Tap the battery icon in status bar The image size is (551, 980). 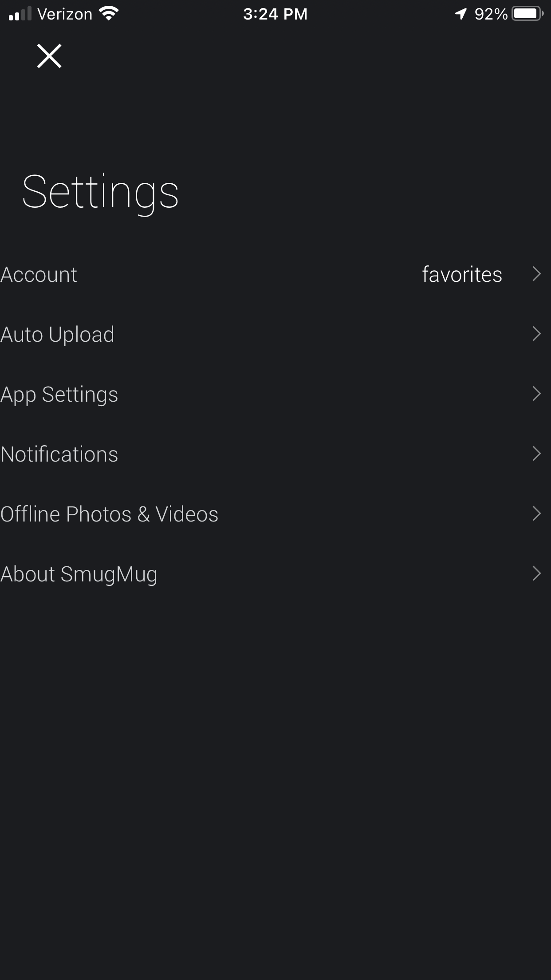tap(527, 14)
